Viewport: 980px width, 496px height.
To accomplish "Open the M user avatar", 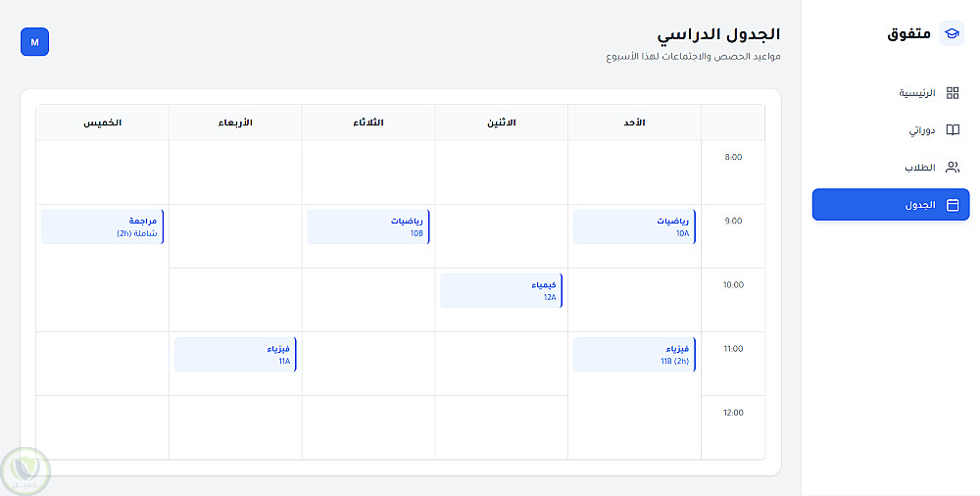I will click(34, 42).
